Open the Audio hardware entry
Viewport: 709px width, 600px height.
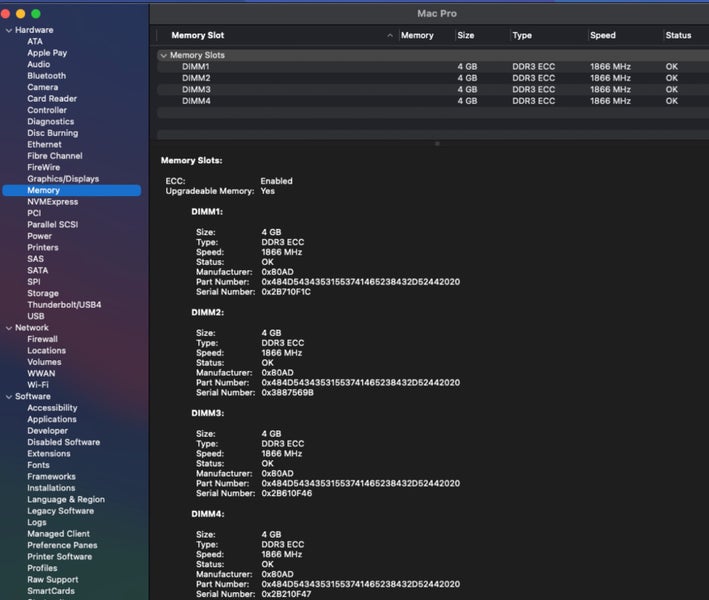coord(38,64)
